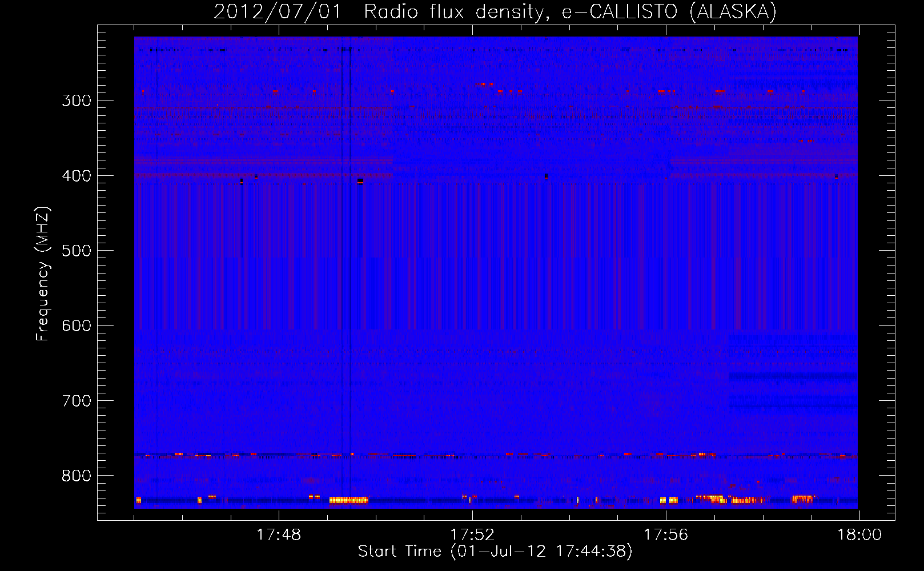Select the 18:00 time tick label
The height and width of the screenshot is (571, 924).
coord(859,535)
